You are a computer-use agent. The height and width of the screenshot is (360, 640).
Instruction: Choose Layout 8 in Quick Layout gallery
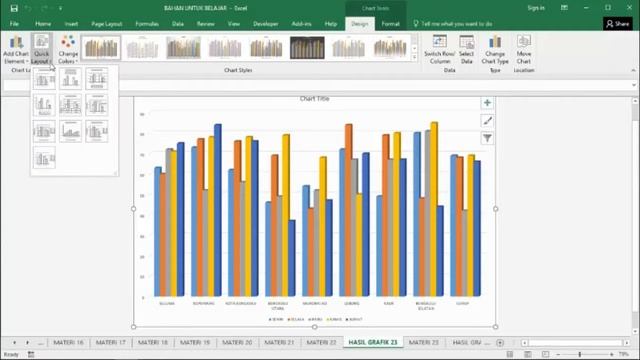click(70, 131)
